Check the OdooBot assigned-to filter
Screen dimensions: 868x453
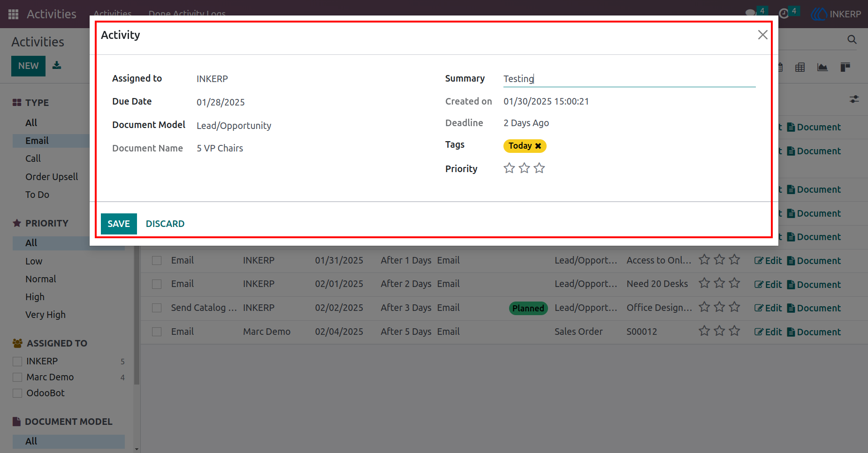coord(17,393)
